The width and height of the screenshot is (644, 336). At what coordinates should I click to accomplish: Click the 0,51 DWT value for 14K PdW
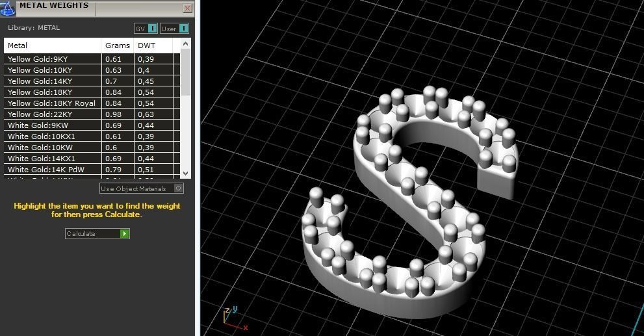[146, 170]
